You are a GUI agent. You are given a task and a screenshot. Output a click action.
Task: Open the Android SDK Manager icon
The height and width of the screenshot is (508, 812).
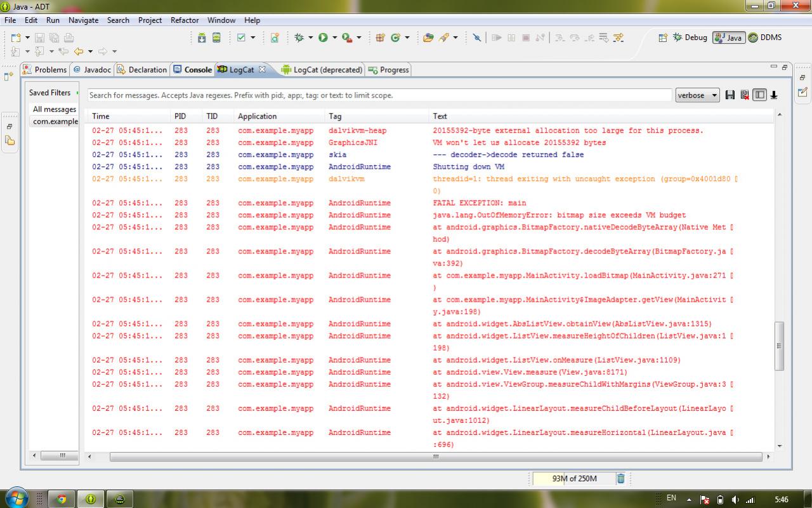coord(202,37)
